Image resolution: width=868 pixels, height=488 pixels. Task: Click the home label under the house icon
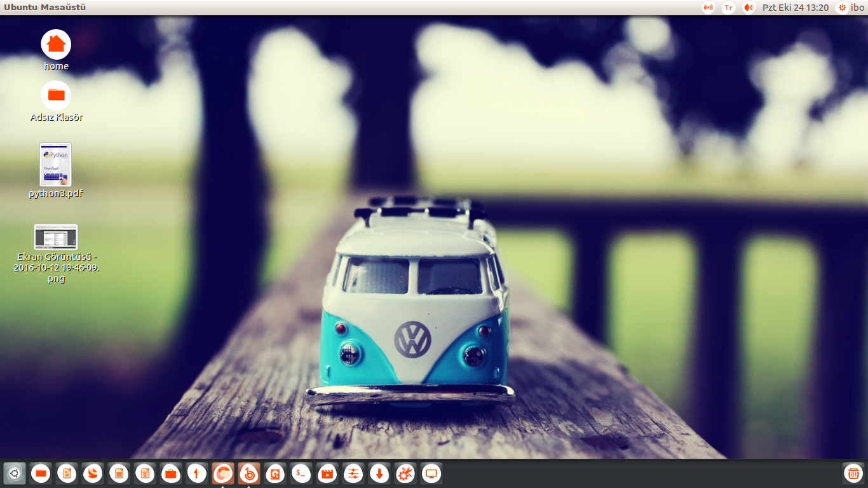(57, 66)
